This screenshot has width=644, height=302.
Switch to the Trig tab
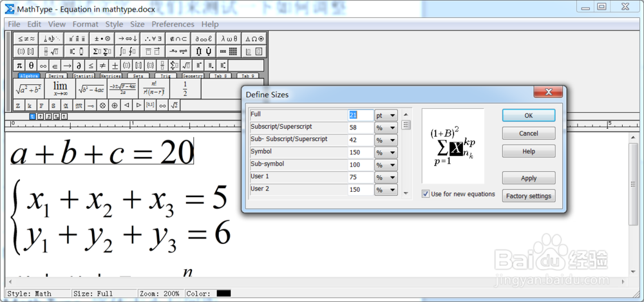pyautogui.click(x=166, y=76)
